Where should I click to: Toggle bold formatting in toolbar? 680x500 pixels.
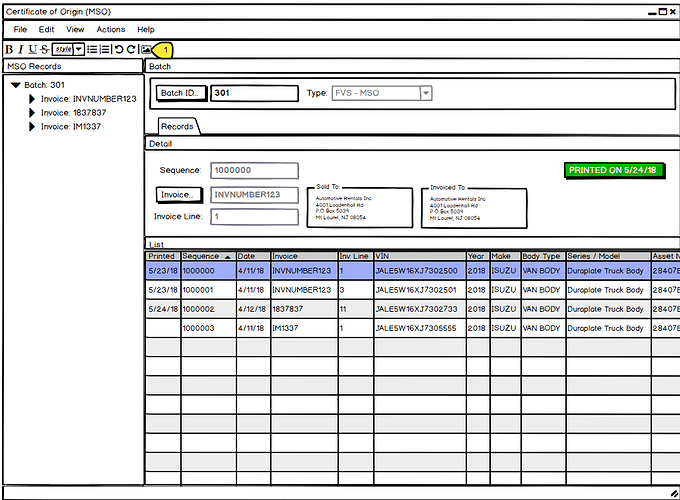click(x=9, y=49)
